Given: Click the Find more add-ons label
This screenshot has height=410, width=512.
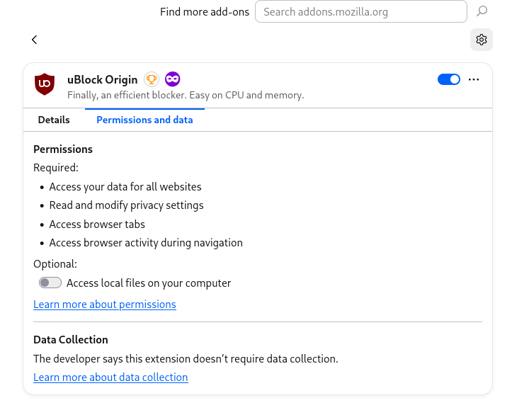Looking at the screenshot, I should click(205, 12).
